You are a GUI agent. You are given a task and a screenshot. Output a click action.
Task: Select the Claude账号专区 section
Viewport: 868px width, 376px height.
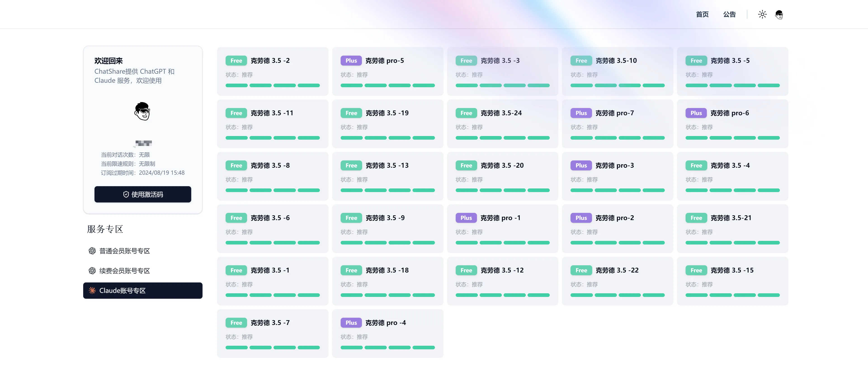[143, 291]
